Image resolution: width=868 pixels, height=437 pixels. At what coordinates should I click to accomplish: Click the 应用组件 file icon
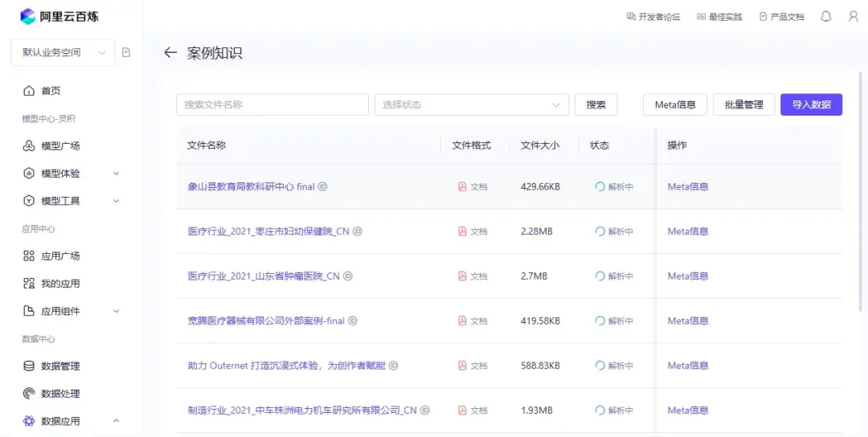pos(29,311)
